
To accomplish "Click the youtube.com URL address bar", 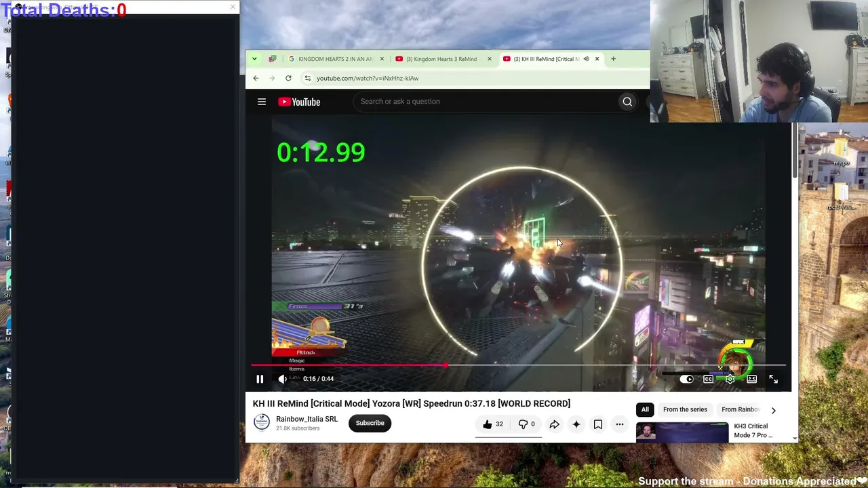I will click(x=368, y=78).
